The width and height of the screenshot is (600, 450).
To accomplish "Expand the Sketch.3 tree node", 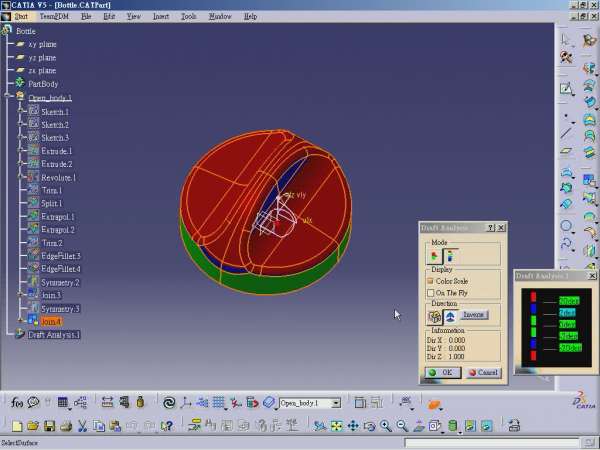I will tap(21, 137).
